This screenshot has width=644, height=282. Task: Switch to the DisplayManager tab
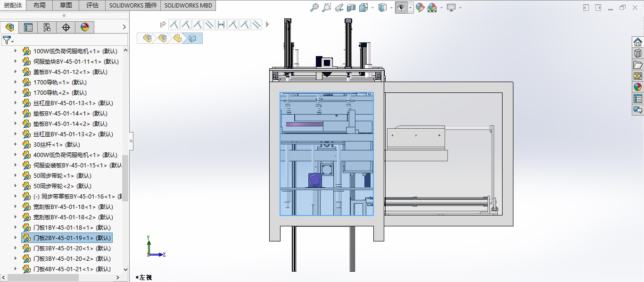click(85, 27)
